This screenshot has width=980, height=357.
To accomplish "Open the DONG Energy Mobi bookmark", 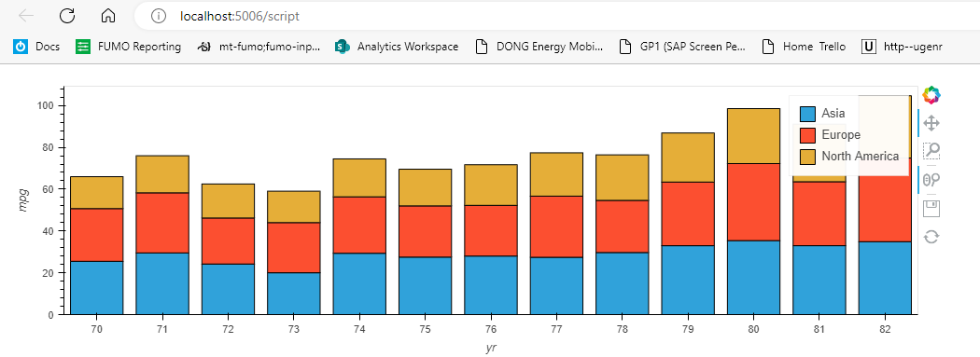I will click(539, 47).
